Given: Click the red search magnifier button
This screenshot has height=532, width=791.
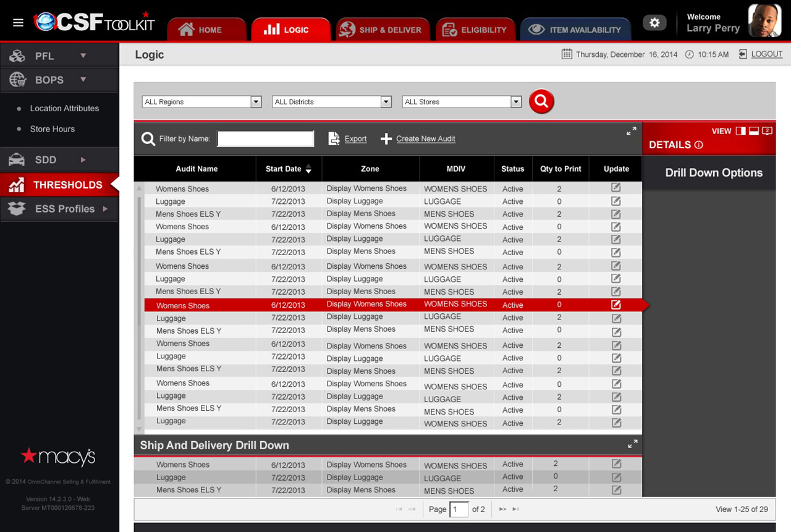Looking at the screenshot, I should coord(541,101).
